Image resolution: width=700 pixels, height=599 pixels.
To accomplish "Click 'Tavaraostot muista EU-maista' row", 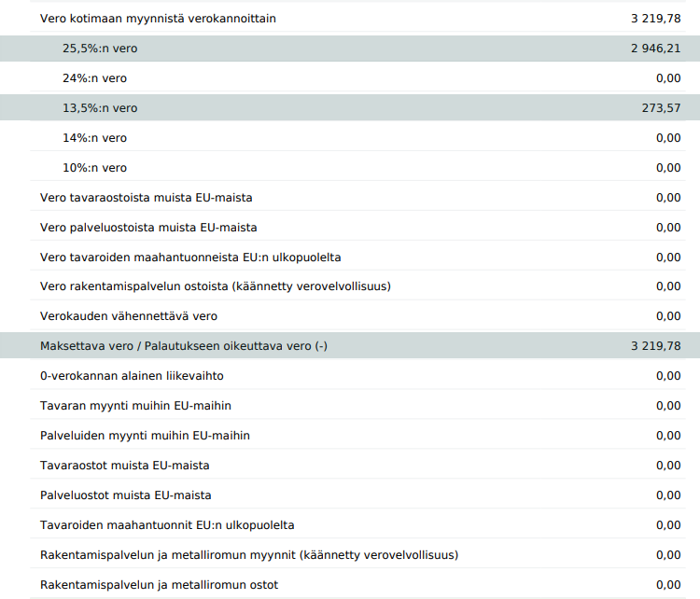I will [x=124, y=466].
